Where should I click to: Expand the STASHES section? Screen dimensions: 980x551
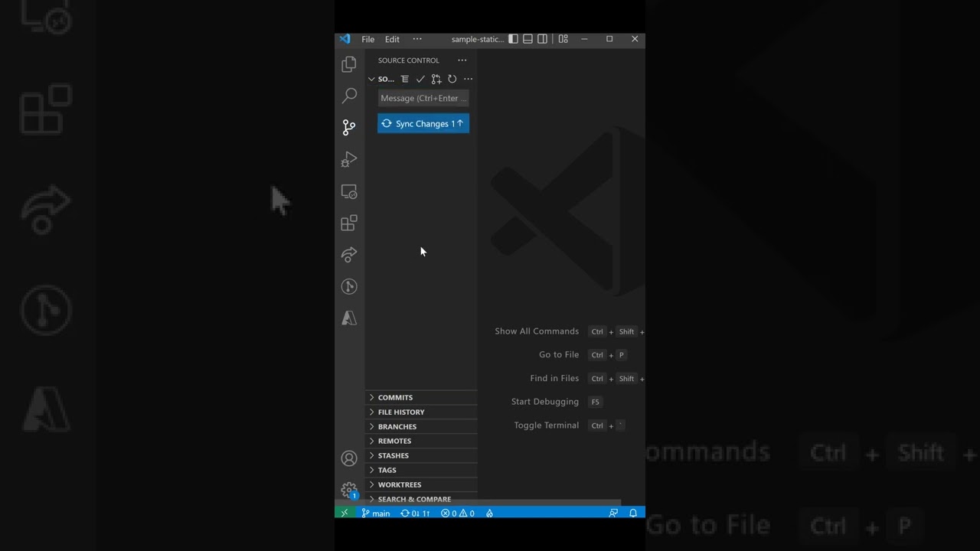421,455
